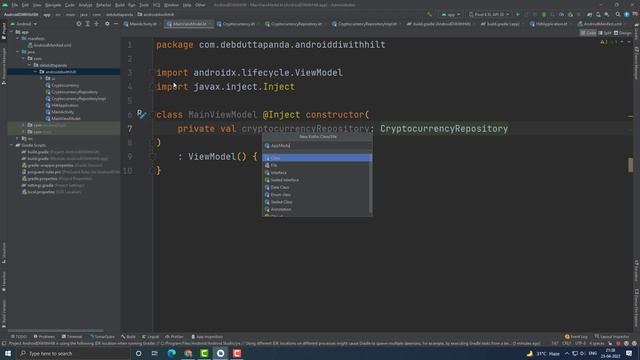The image size is (640, 360).
Task: Open the Logcat tool window
Action: click(x=150, y=337)
